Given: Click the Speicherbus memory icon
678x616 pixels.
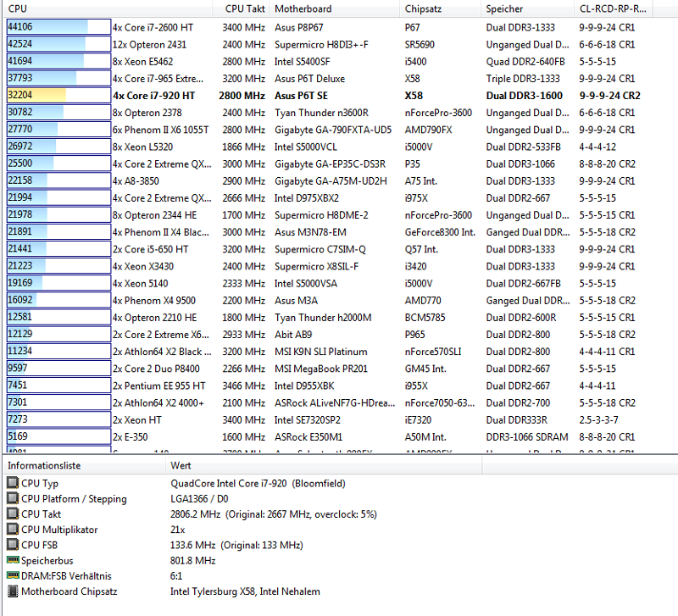Looking at the screenshot, I should pos(13,560).
